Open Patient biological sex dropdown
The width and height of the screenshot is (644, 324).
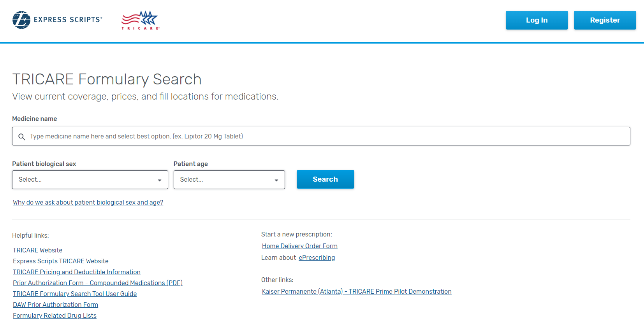click(x=90, y=180)
